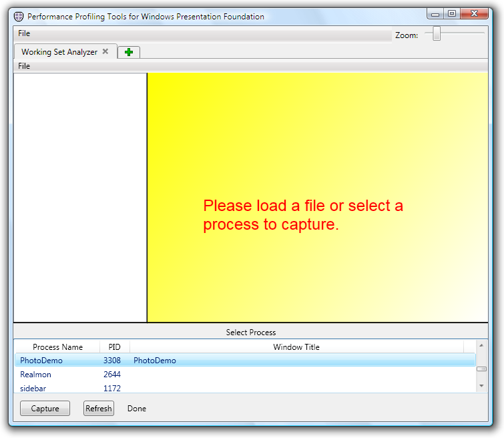Click the PhotoDemo window title cell
Viewport: 504px width, 438px height.
pyautogui.click(x=155, y=361)
